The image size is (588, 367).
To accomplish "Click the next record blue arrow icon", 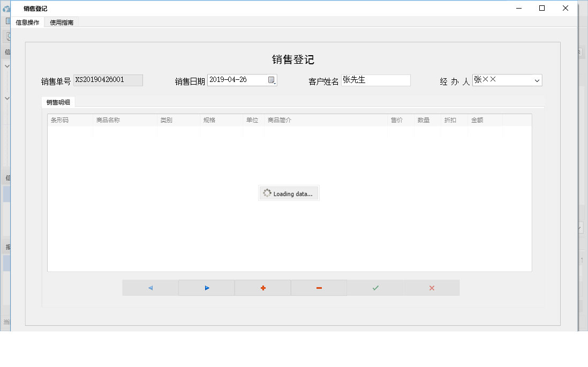I will point(206,288).
